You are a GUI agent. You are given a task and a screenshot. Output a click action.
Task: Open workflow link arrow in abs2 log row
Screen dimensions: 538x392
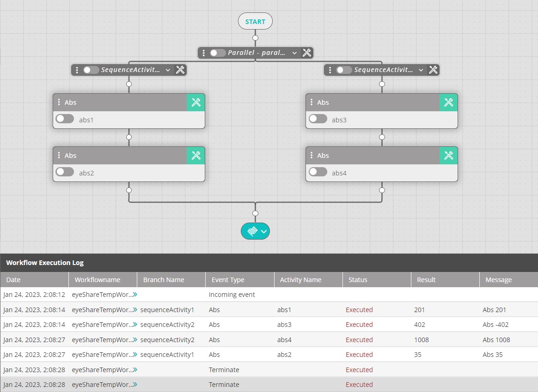pos(135,355)
